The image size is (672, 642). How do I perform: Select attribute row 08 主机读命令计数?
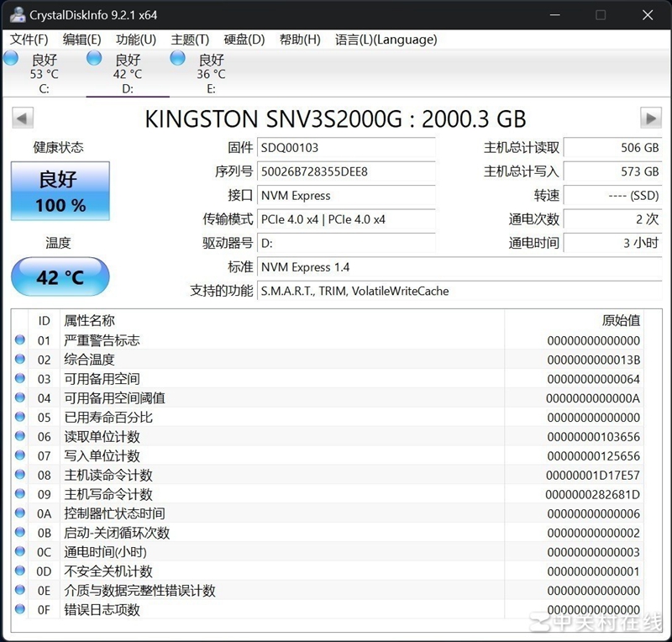tap(328, 475)
